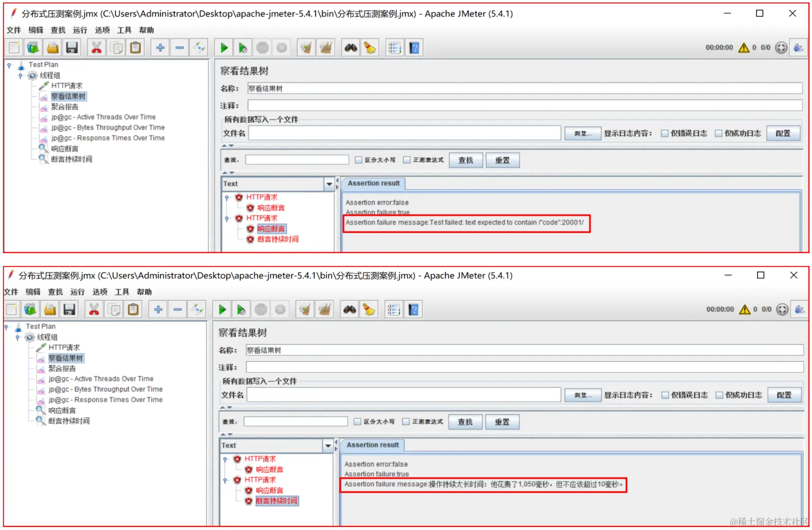Collapse first HTTP请求 result in bottom window
Image resolution: width=812 pixels, height=530 pixels.
225,459
